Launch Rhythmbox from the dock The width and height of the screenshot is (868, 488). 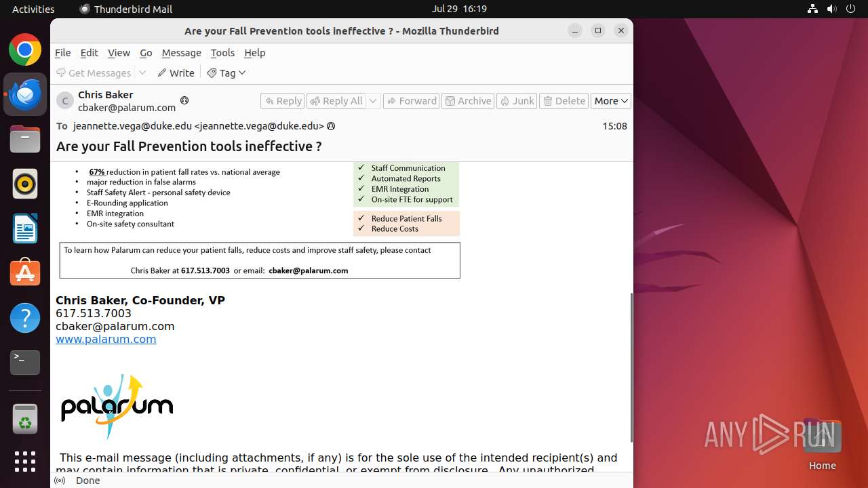coord(25,184)
